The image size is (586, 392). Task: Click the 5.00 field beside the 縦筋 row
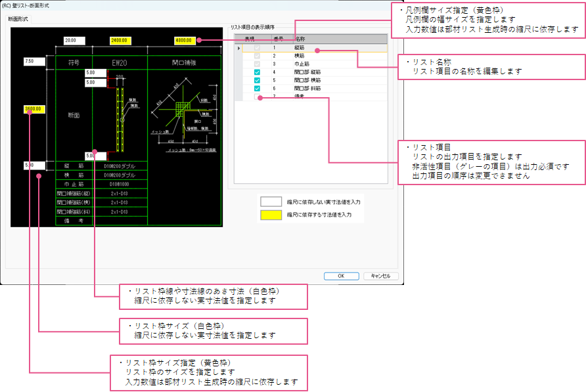35,165
